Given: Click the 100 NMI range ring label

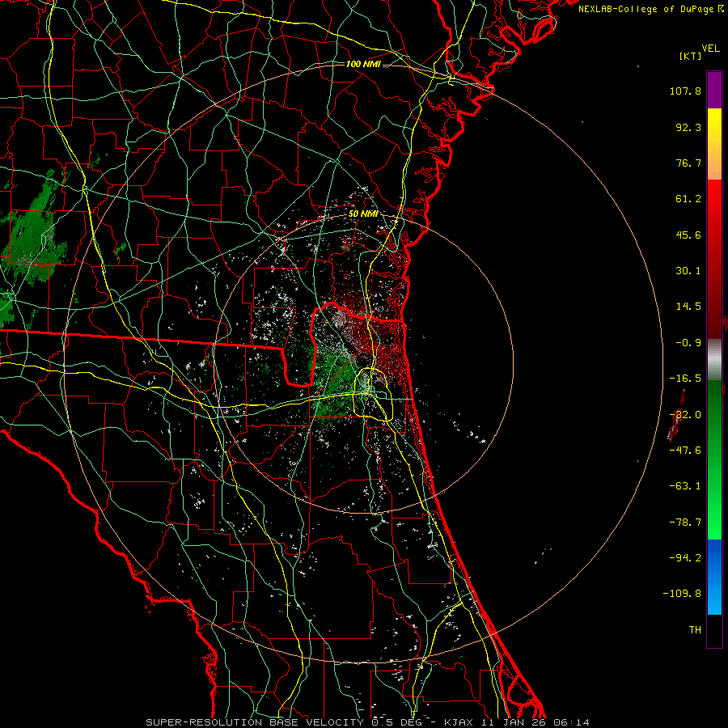Looking at the screenshot, I should pos(363,64).
